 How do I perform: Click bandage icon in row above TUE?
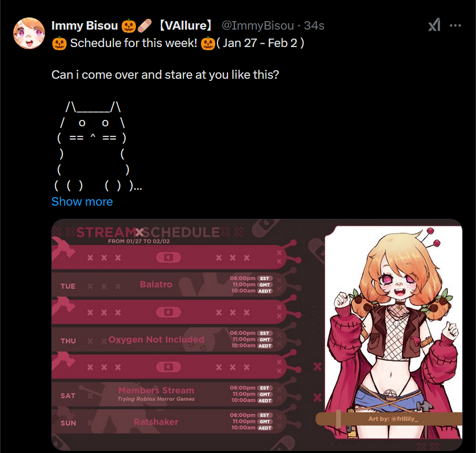pos(169,257)
